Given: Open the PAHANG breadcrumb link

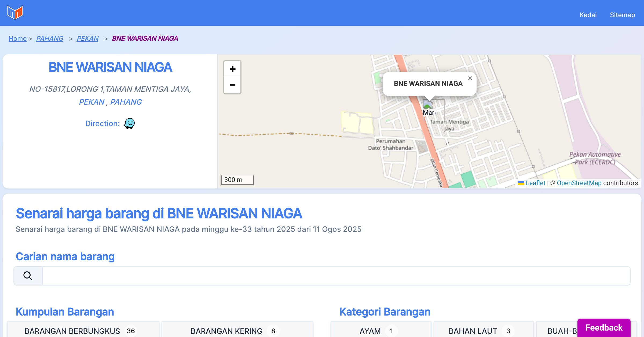Looking at the screenshot, I should (x=50, y=38).
